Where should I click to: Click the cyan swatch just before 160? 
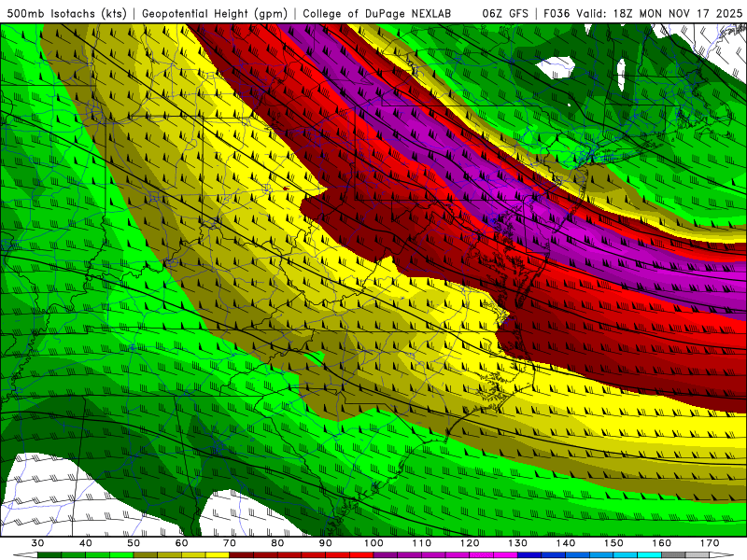649,555
